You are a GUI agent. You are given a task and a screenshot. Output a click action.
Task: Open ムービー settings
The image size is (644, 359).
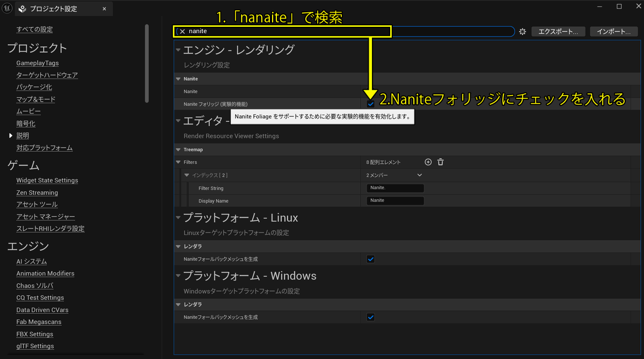click(x=28, y=111)
